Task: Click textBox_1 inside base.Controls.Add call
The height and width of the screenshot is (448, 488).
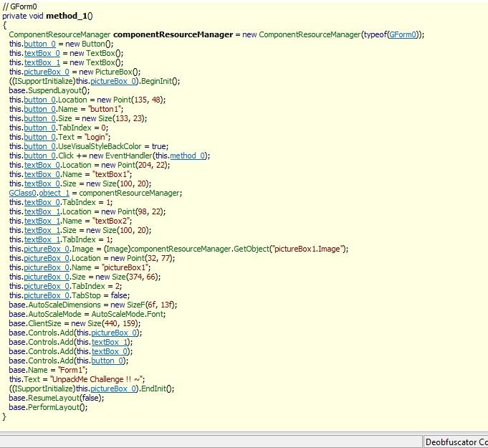Action: pyautogui.click(x=110, y=342)
